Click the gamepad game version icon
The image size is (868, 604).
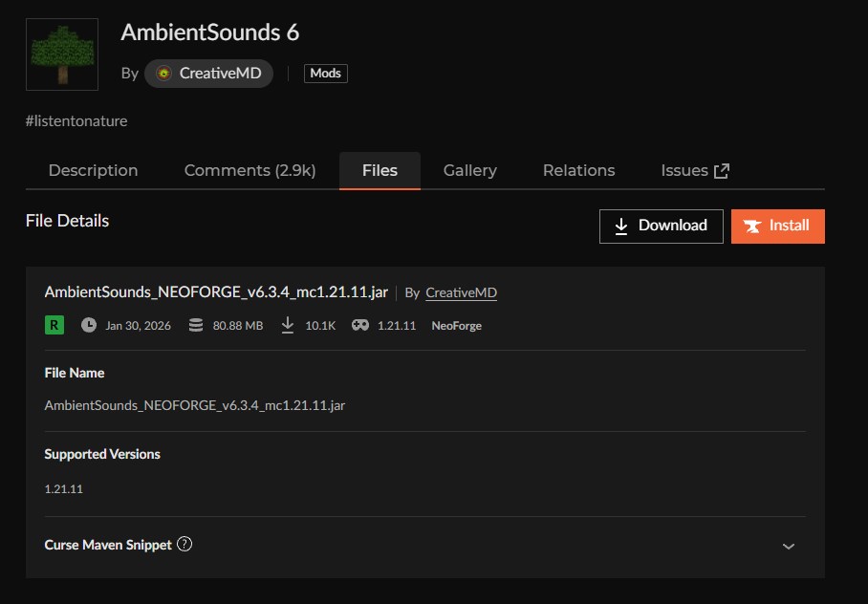click(x=360, y=325)
